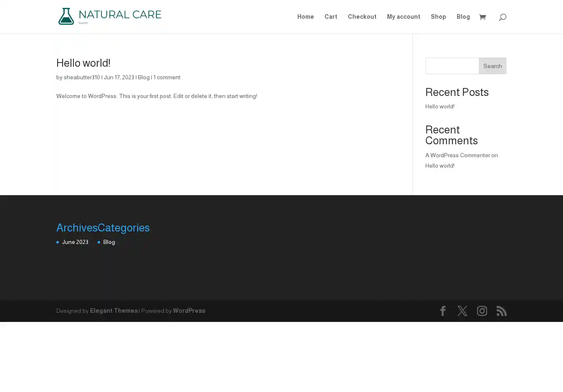This screenshot has width=563, height=392.
Task: Visit the Facebook icon in footer
Action: tap(443, 311)
